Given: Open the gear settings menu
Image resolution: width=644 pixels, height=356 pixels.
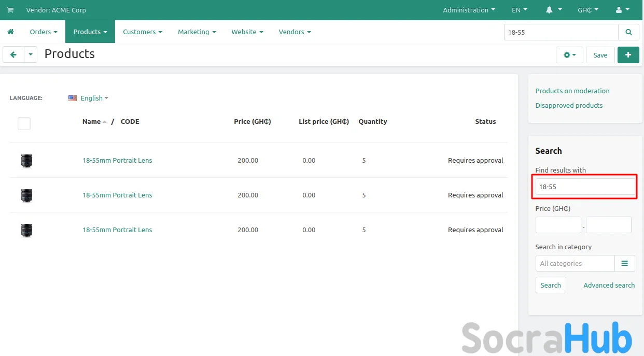Looking at the screenshot, I should click(x=569, y=55).
